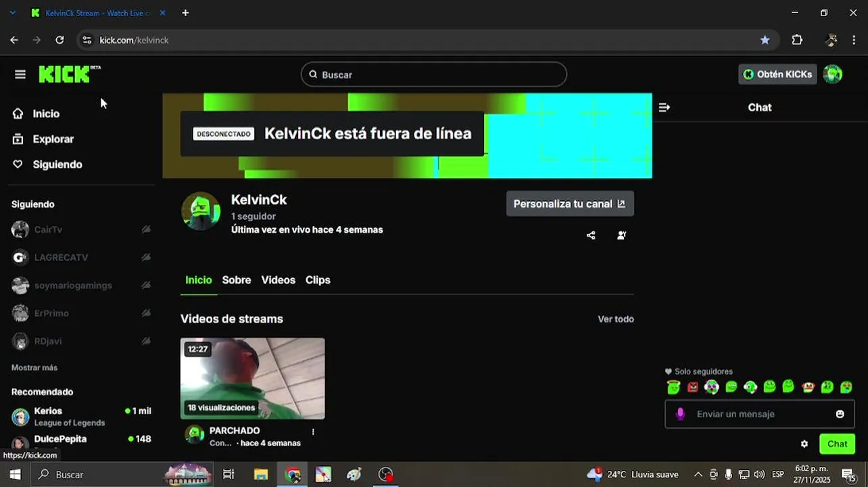Switch to the Videos tab
This screenshot has height=487, width=868.
pos(279,280)
